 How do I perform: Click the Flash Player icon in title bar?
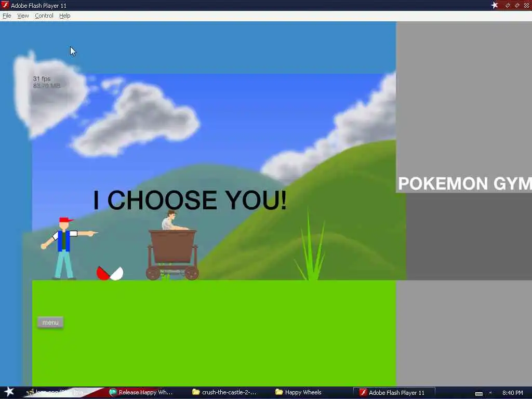pyautogui.click(x=5, y=5)
